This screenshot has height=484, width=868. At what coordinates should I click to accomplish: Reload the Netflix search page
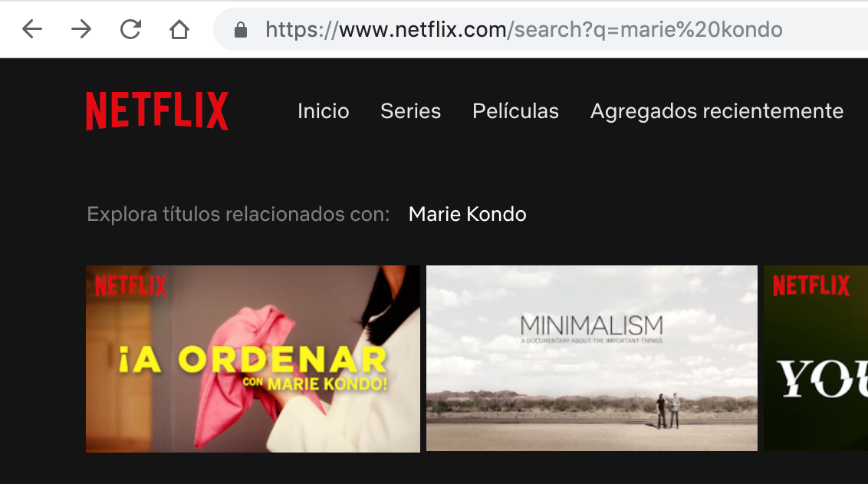tap(130, 29)
